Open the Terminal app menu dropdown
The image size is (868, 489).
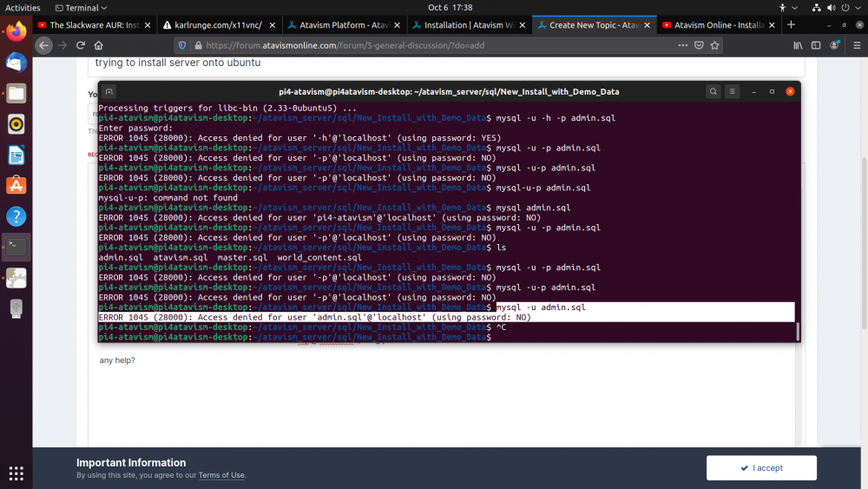coord(81,8)
